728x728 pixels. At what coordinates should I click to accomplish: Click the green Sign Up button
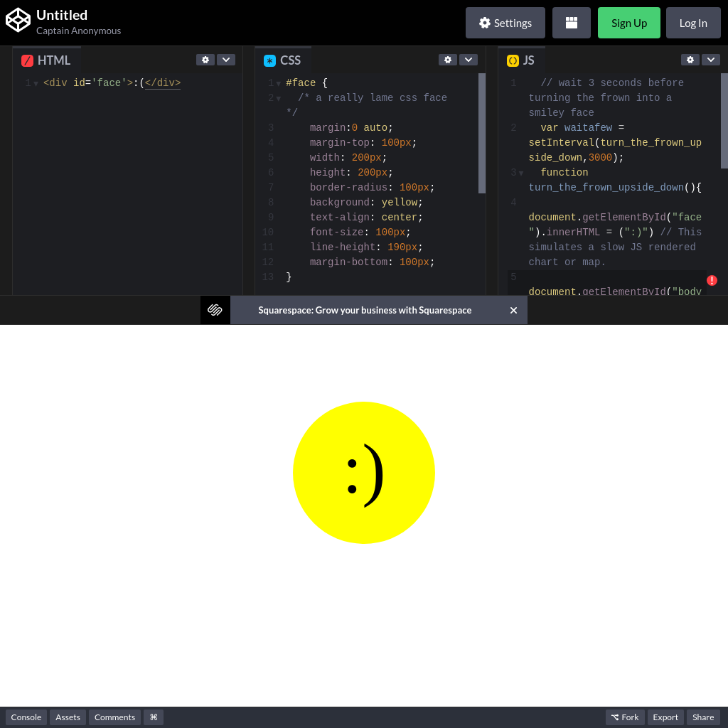[628, 23]
